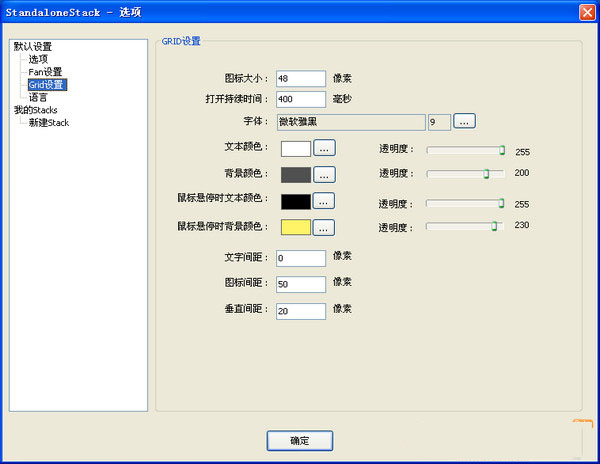Select 默认设置 in the settings tree
600x464 pixels.
33,47
